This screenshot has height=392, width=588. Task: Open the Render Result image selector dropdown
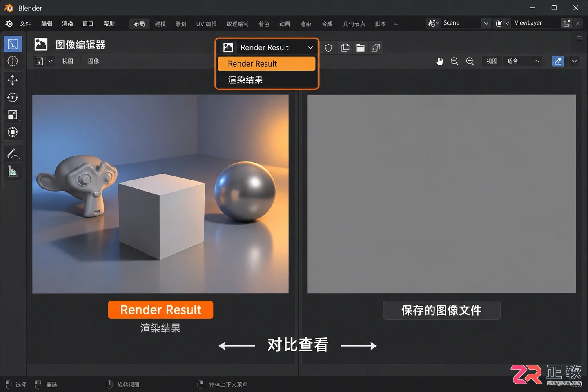267,48
